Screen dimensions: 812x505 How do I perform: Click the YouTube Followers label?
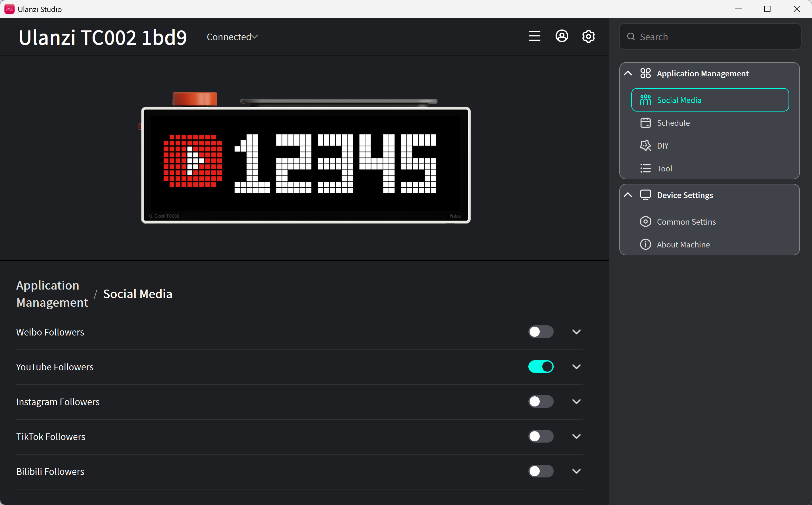point(55,367)
